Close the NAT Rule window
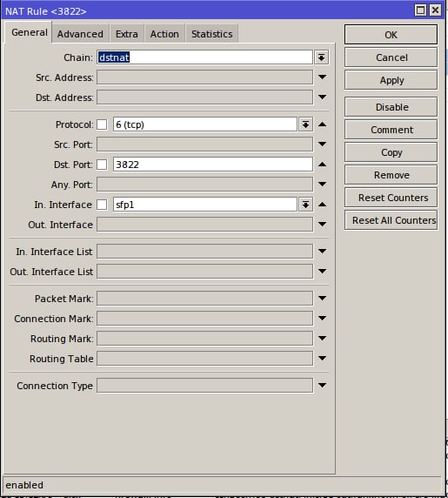This screenshot has width=448, height=498. 435,10
